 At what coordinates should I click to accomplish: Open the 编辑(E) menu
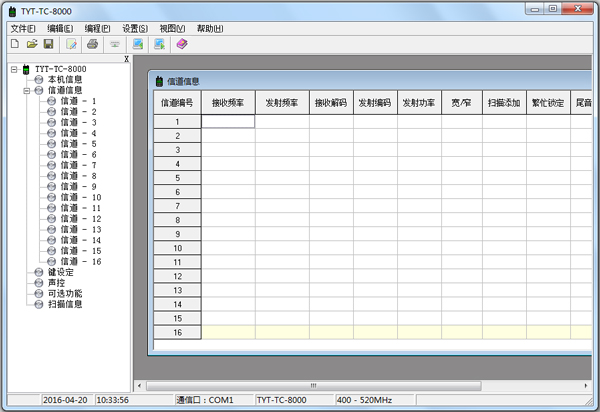click(x=60, y=29)
